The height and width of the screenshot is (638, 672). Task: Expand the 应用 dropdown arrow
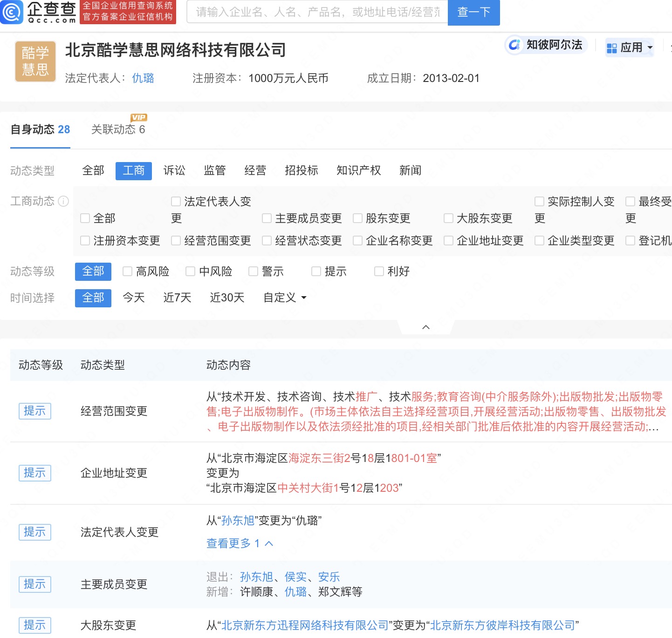(x=650, y=48)
